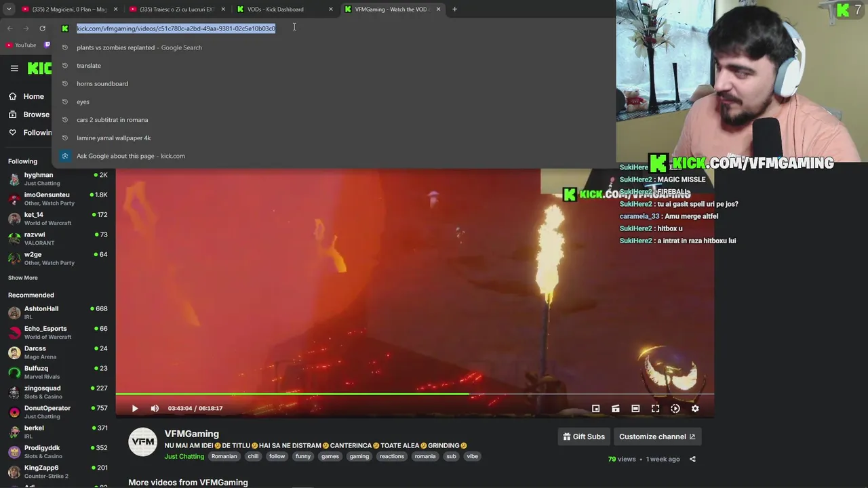
Task: Open imoGensunteu channel in Following
Action: tap(58, 199)
